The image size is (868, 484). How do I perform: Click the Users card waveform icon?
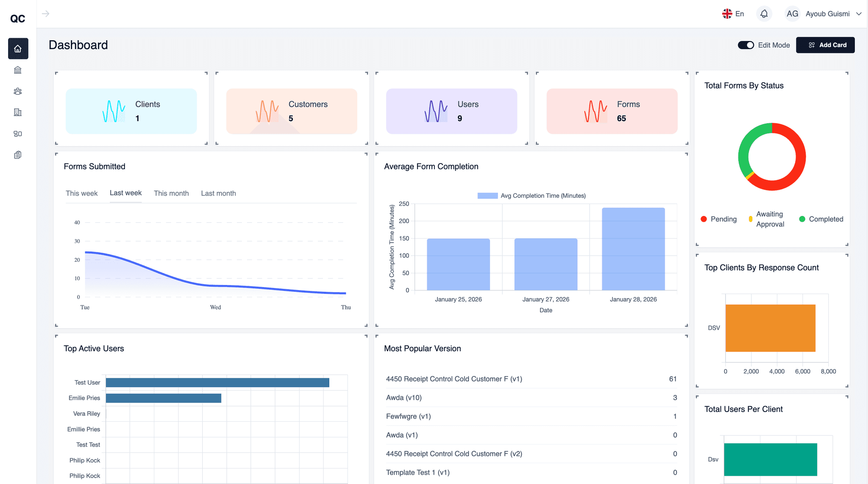click(436, 111)
